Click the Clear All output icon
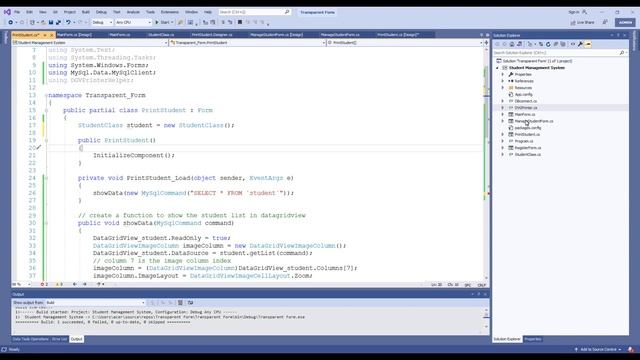 (x=180, y=302)
